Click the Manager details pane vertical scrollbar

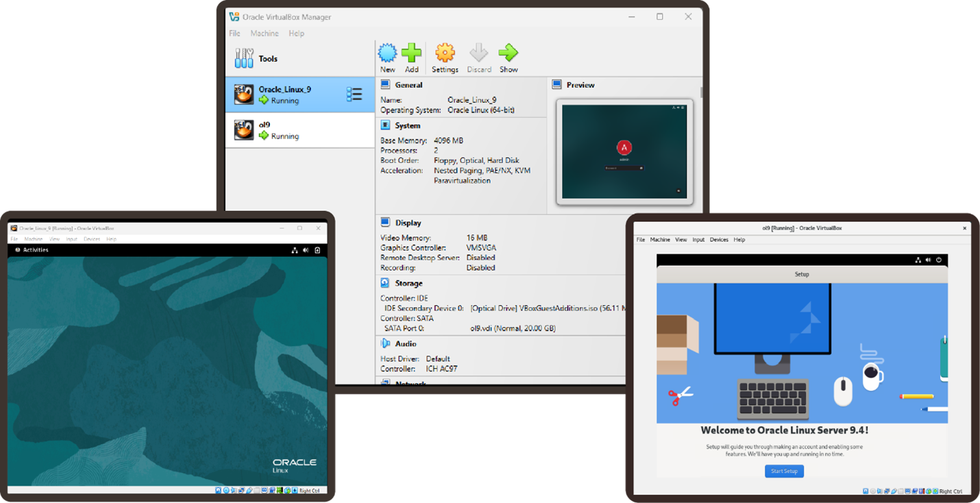[x=702, y=93]
